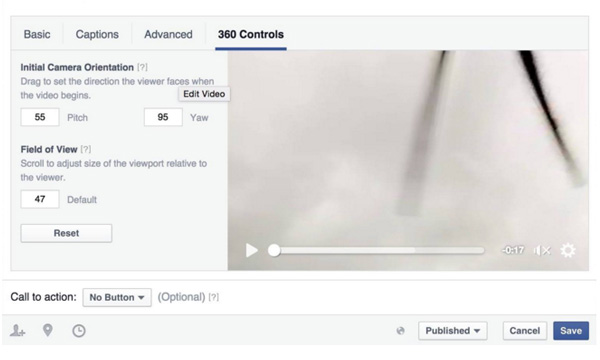Image resolution: width=600 pixels, height=360 pixels.
Task: Click the Initial Camera Orientation heading
Action: 77,67
